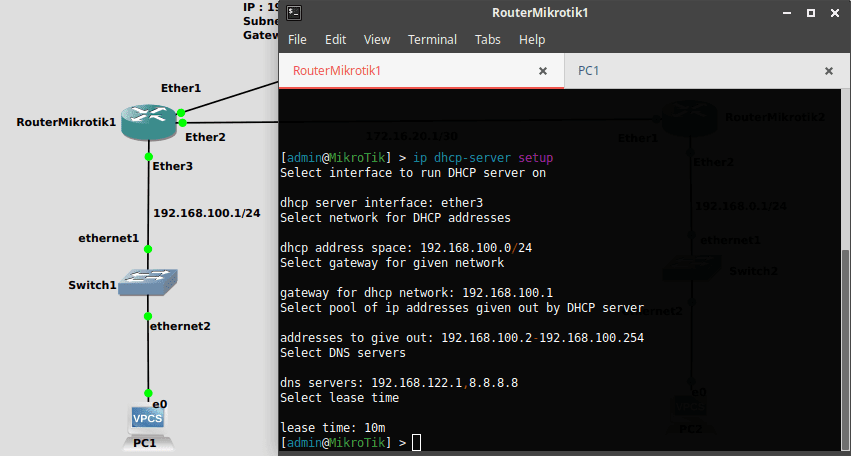Open the File menu
Image resolution: width=851 pixels, height=456 pixels.
pos(297,40)
